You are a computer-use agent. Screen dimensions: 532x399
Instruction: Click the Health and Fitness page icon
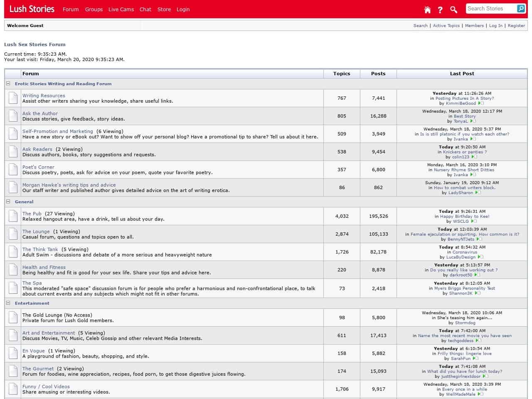[13, 270]
